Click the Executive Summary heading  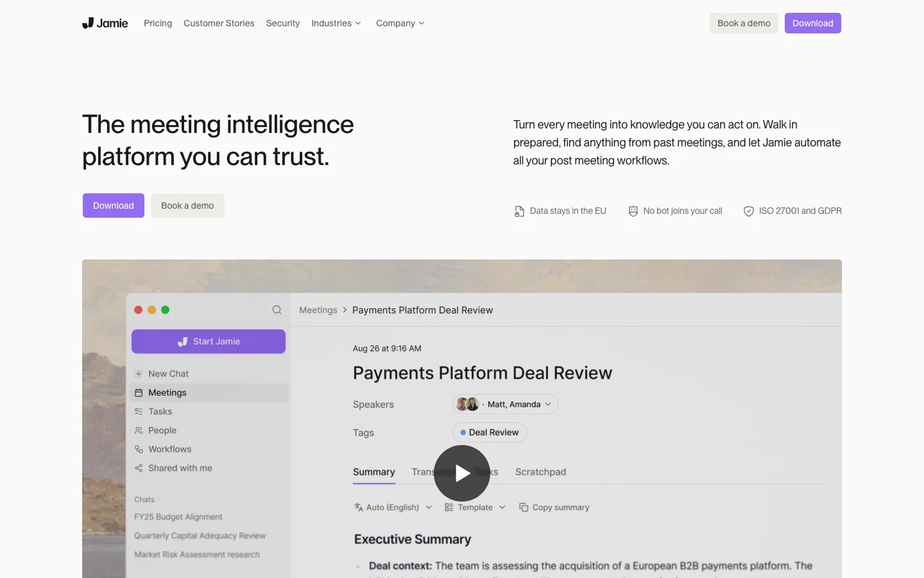tap(413, 539)
